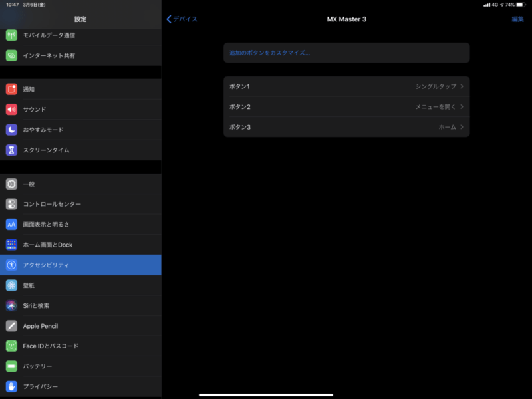This screenshot has height=399, width=532.
Task: Select the ホーム value for ボタン3
Action: [447, 127]
